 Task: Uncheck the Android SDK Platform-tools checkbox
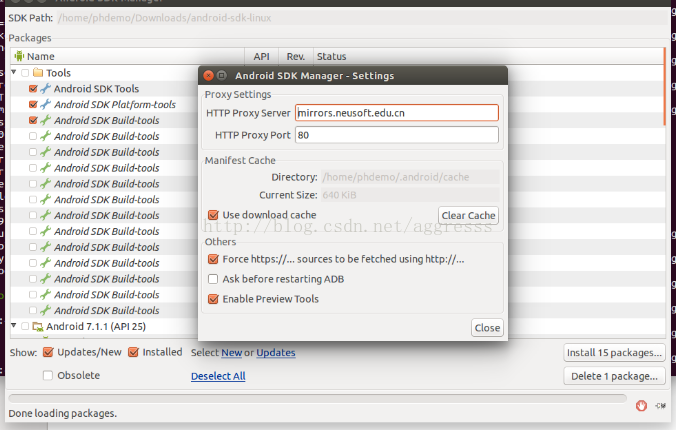click(x=33, y=104)
